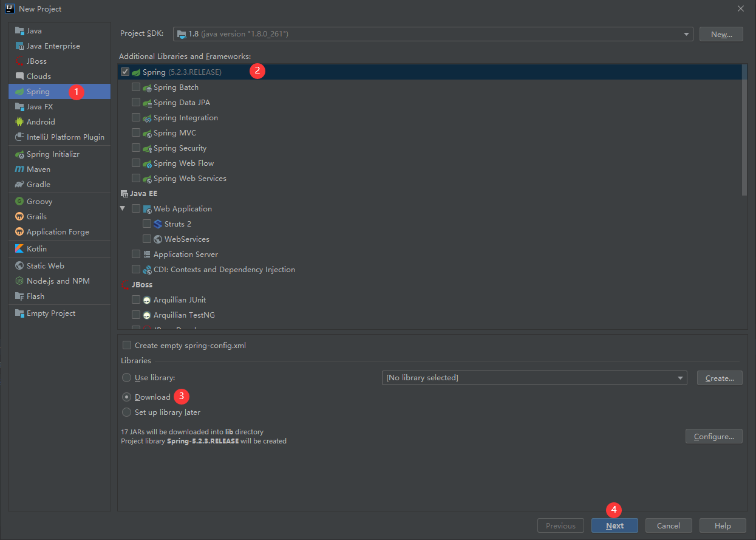Click the New... SDK button
This screenshot has height=540, width=756.
click(721, 34)
